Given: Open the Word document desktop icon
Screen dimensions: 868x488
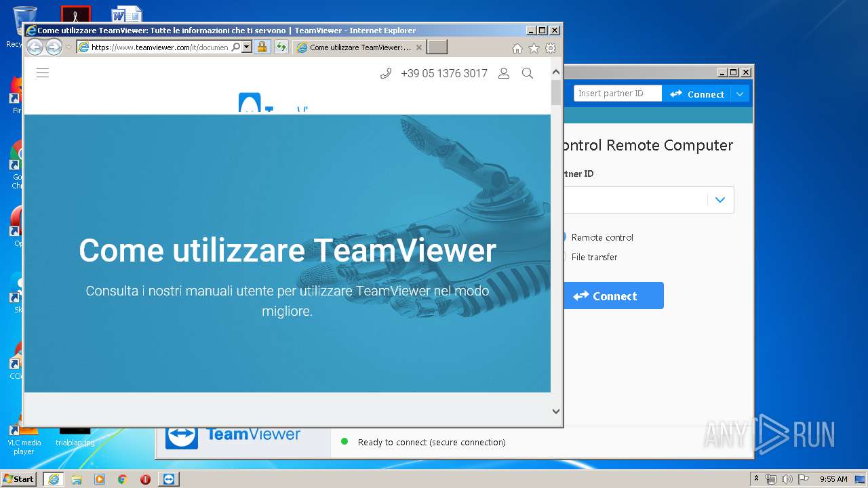Looking at the screenshot, I should click(127, 14).
